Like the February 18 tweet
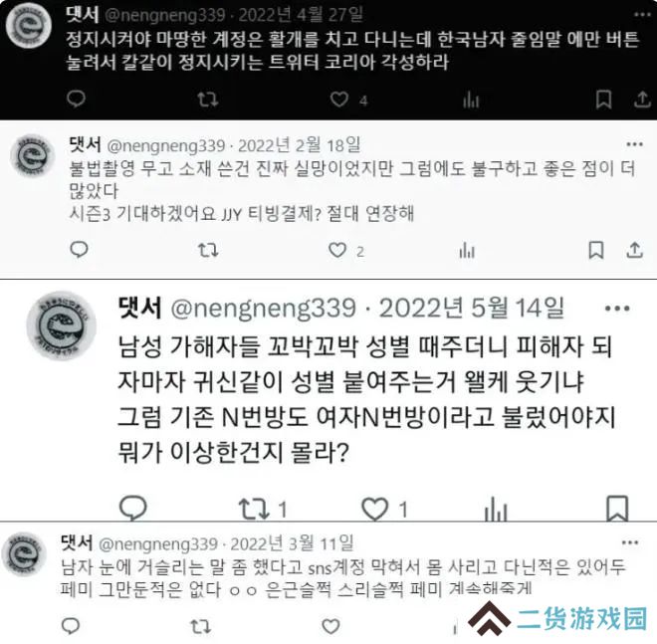 (x=337, y=250)
